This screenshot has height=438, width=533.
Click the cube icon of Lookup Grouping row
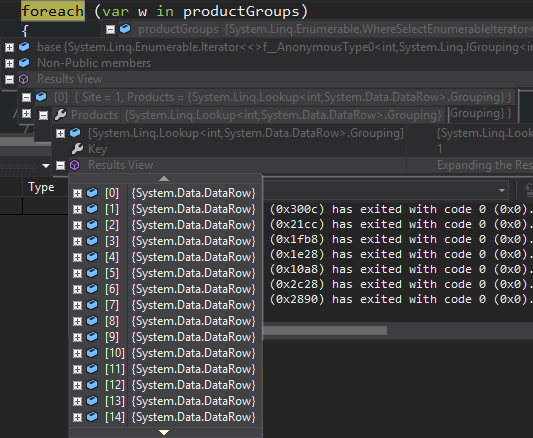point(75,133)
